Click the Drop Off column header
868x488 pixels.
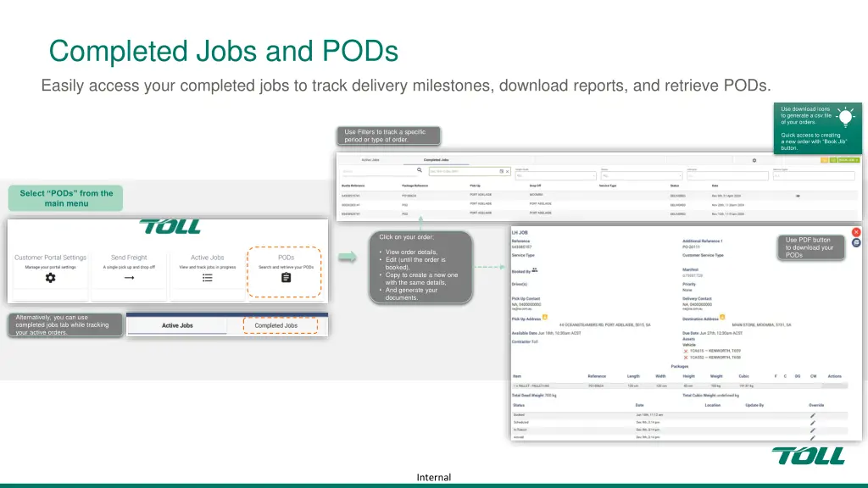[x=535, y=186]
